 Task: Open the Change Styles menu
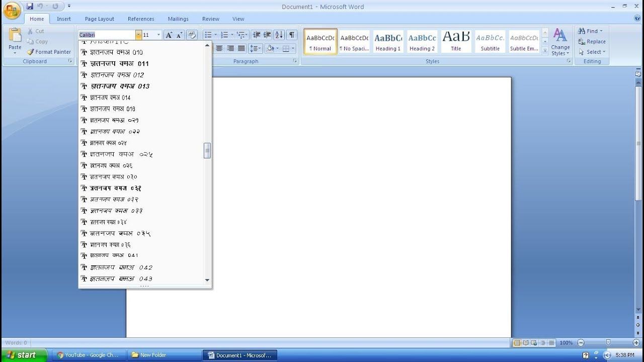560,42
